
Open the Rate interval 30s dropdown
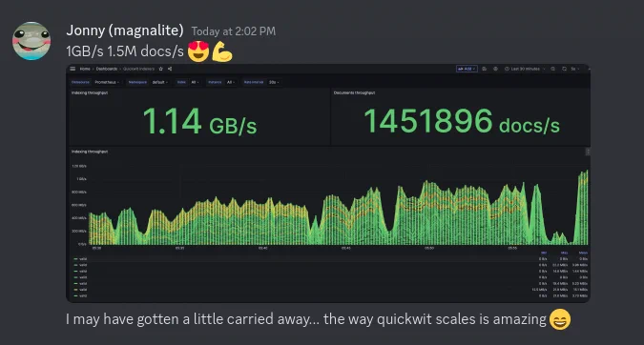click(274, 83)
